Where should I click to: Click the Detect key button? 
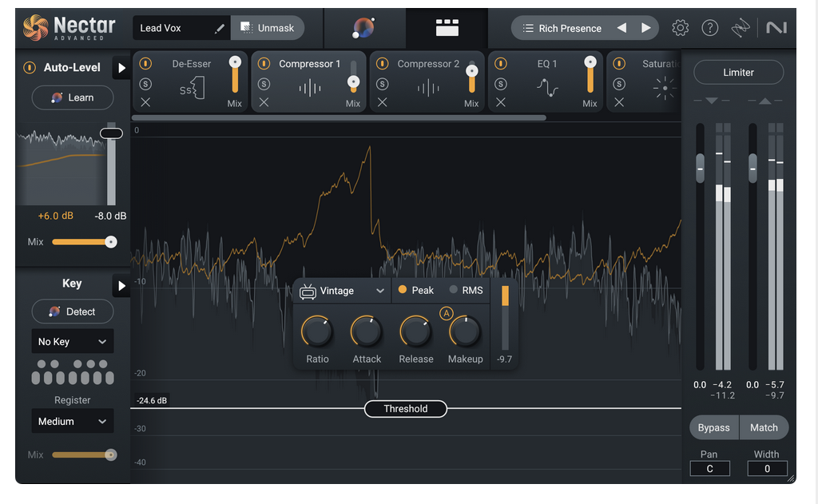pos(73,312)
